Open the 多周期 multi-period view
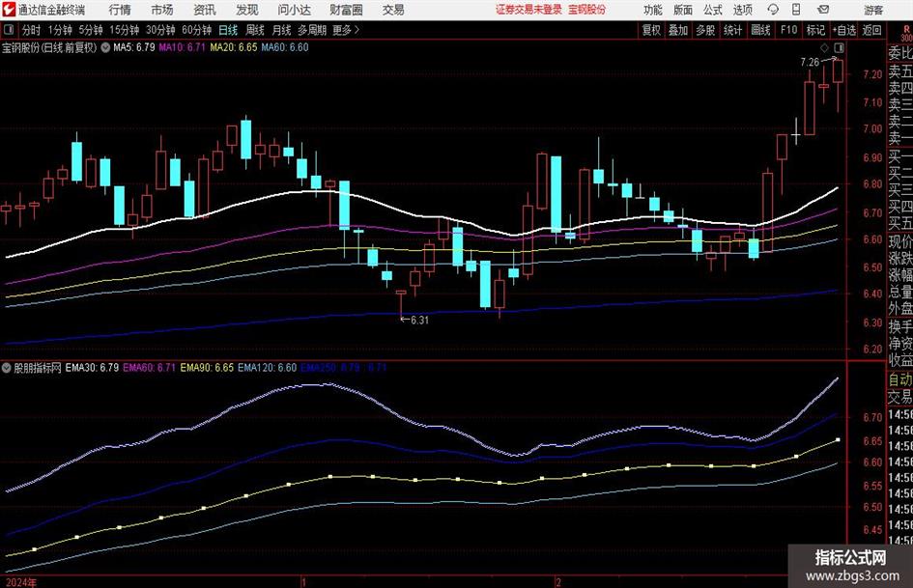The height and width of the screenshot is (588, 913). click(x=312, y=30)
